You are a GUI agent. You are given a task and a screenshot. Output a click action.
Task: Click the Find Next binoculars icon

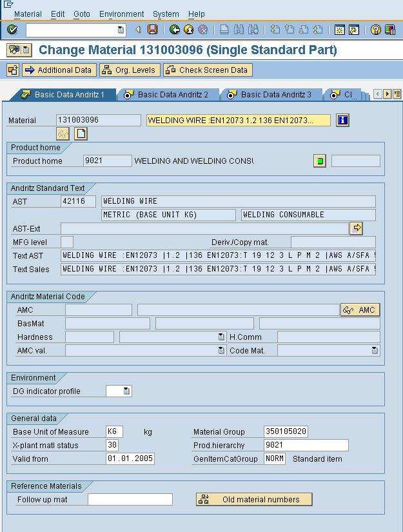253,30
